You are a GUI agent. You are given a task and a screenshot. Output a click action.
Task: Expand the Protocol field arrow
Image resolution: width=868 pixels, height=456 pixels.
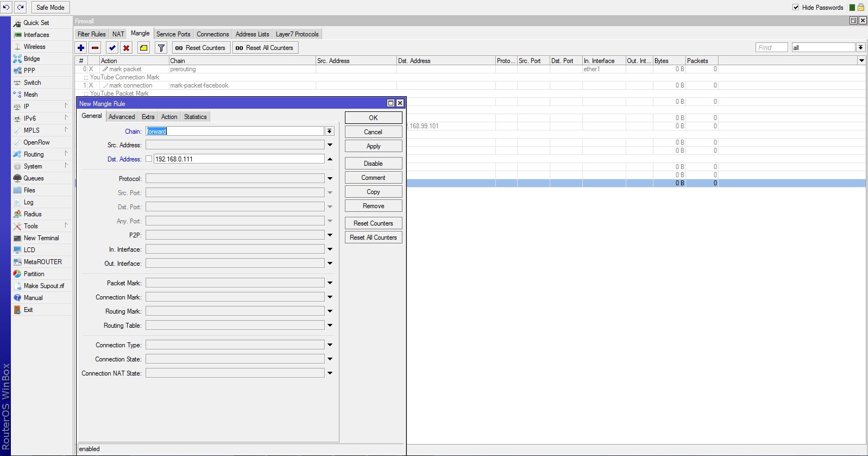click(330, 179)
